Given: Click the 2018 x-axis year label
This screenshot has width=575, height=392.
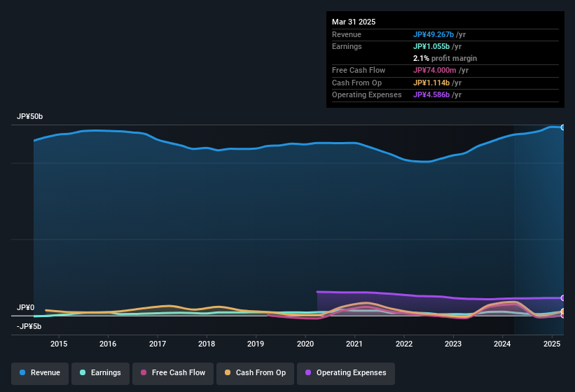Looking at the screenshot, I should tap(207, 344).
